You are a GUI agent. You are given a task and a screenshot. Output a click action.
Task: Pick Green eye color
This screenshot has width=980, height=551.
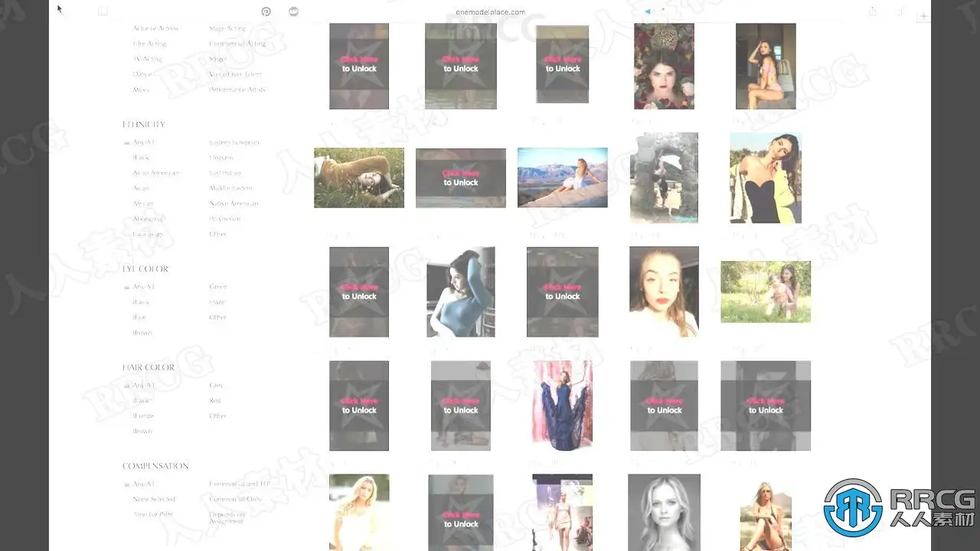(x=218, y=287)
